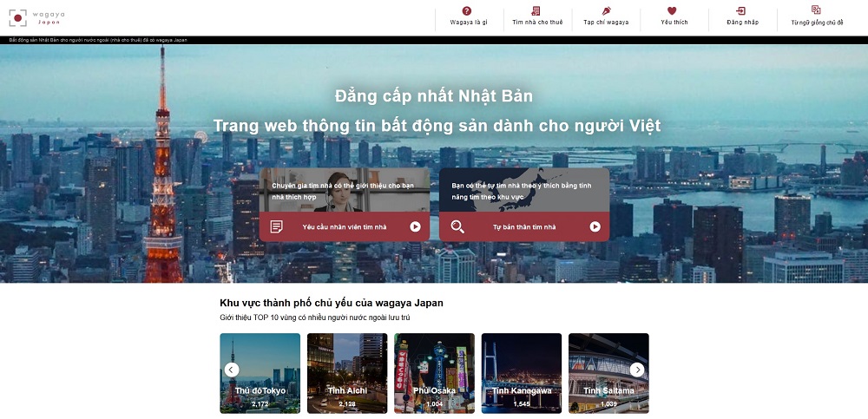868x419 pixels.
Task: Click the magnifier icon in Tự bản thân tìm nhà
Action: coord(457,226)
